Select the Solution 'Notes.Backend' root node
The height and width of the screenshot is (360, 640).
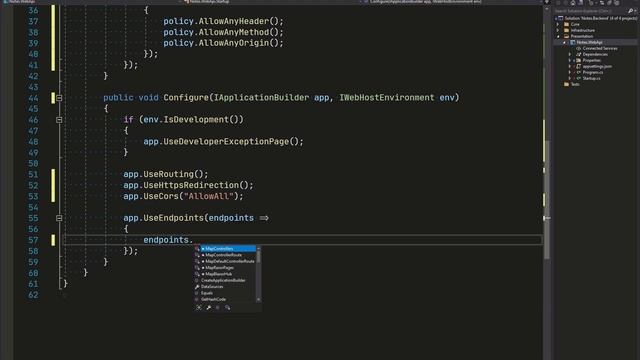[600, 18]
